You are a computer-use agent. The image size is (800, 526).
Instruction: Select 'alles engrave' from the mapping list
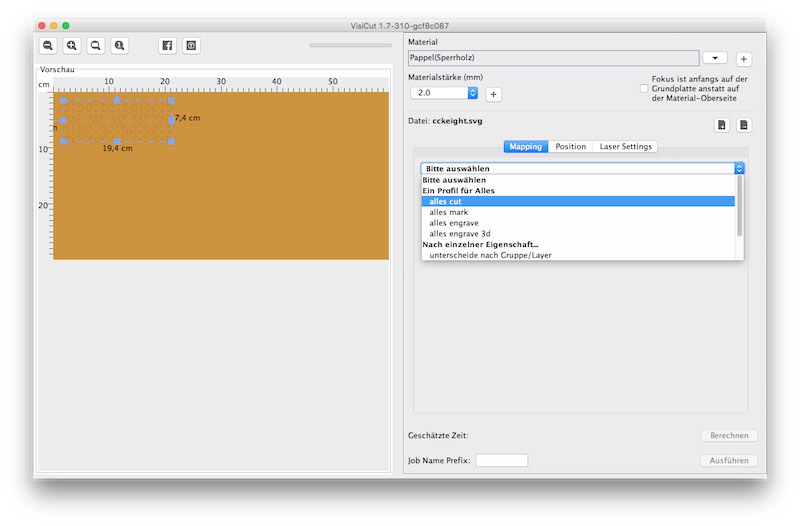point(578,223)
